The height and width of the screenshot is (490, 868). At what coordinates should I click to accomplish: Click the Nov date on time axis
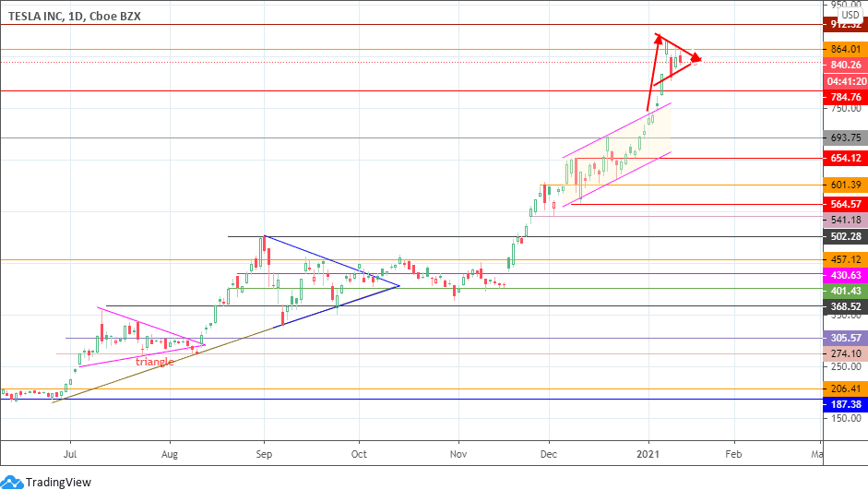pos(458,454)
